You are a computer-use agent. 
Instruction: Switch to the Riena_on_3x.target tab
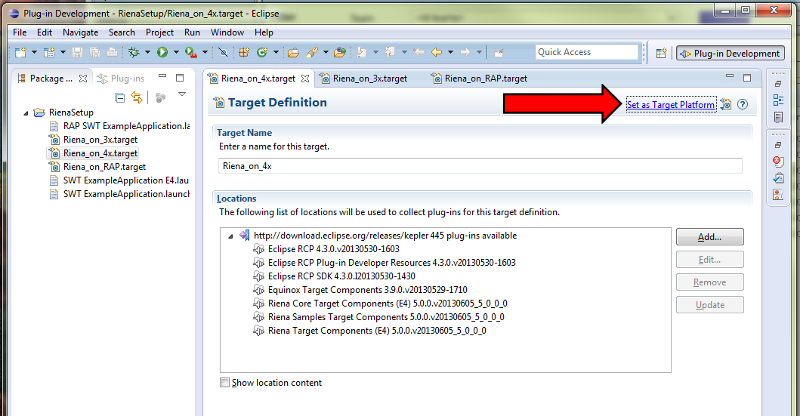(x=370, y=79)
